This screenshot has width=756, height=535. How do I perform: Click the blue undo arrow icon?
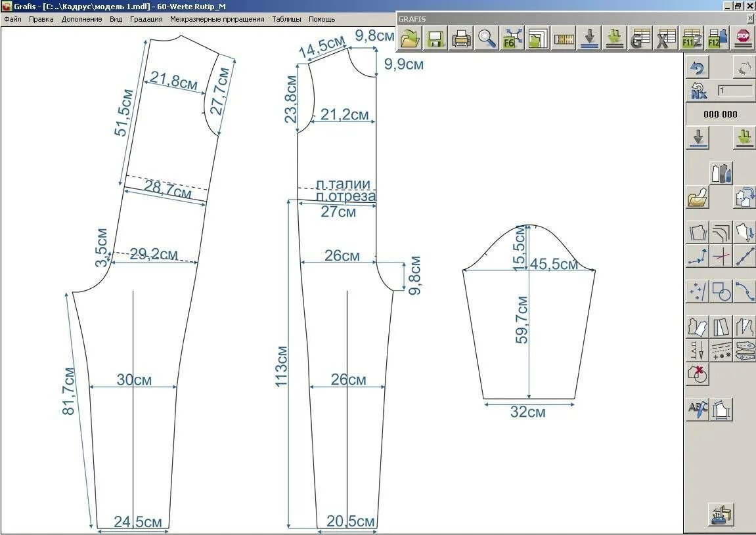click(x=698, y=68)
